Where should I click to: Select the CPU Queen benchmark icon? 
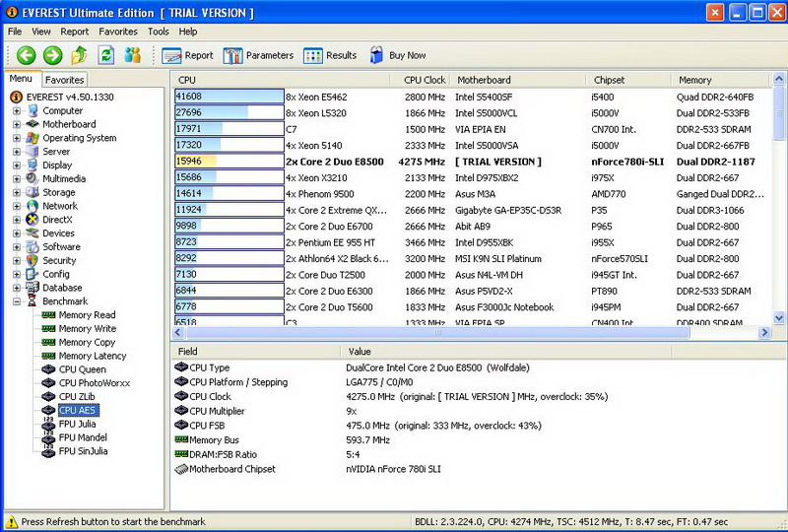[47, 369]
